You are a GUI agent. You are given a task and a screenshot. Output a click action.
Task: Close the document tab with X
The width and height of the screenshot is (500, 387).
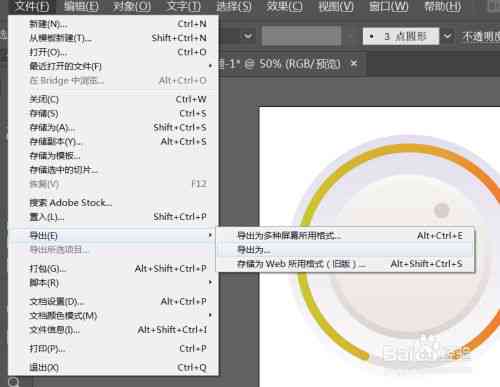[354, 63]
